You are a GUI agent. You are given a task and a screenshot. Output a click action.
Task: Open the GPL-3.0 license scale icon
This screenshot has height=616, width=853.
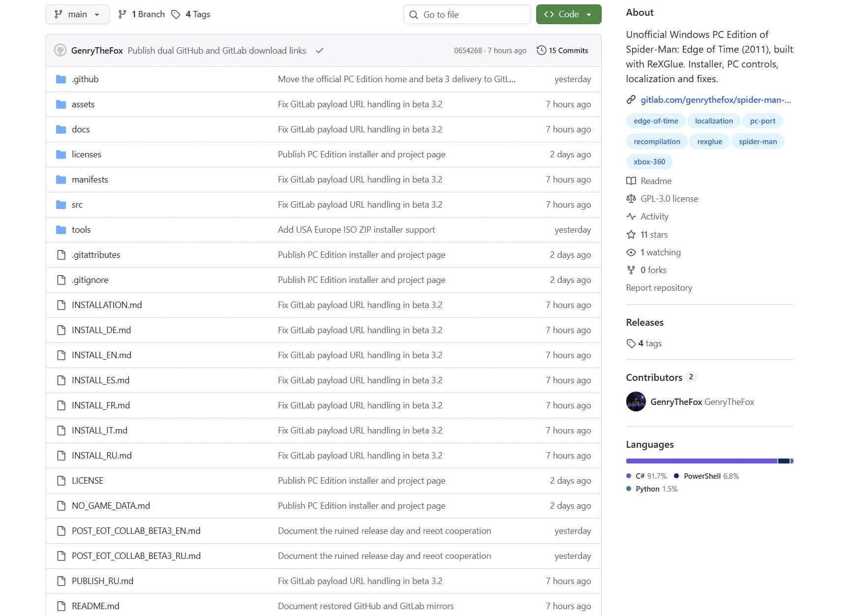click(631, 199)
